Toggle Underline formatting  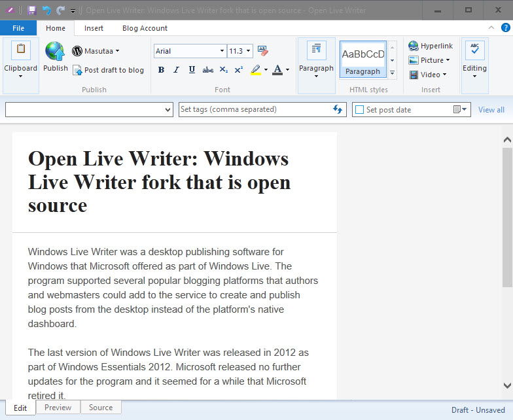[192, 69]
